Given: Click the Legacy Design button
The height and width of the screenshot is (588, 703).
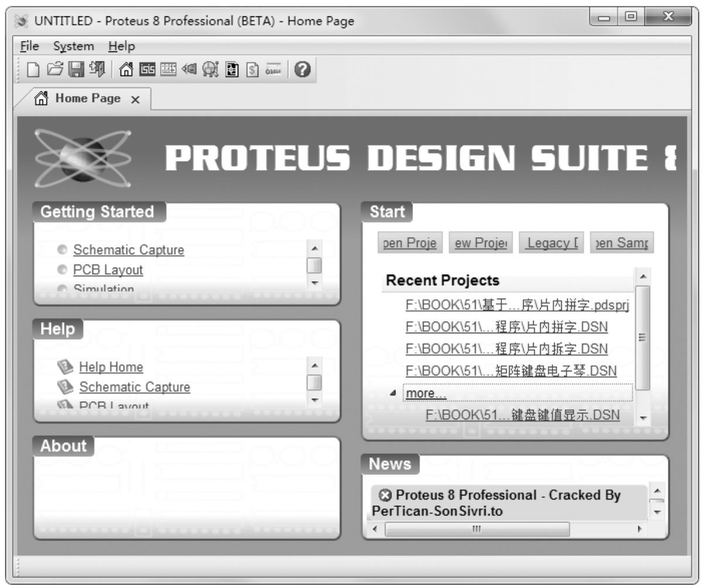Looking at the screenshot, I should tap(552, 242).
